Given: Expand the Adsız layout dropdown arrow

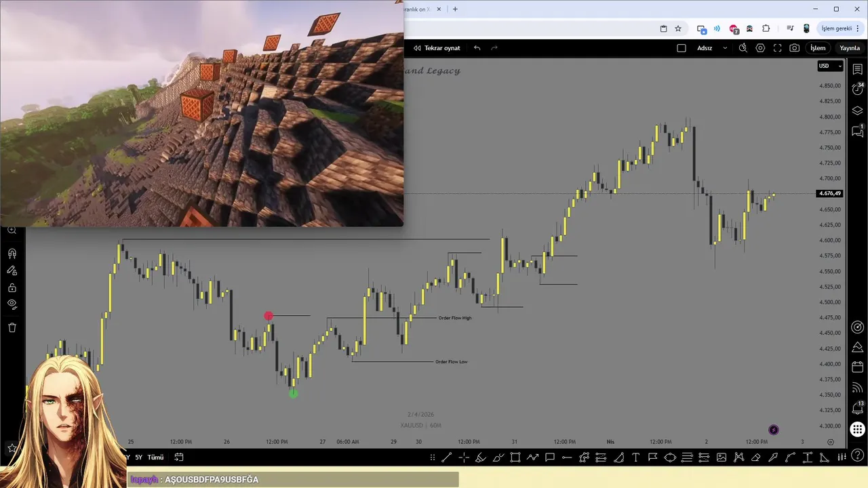Looking at the screenshot, I should [725, 48].
